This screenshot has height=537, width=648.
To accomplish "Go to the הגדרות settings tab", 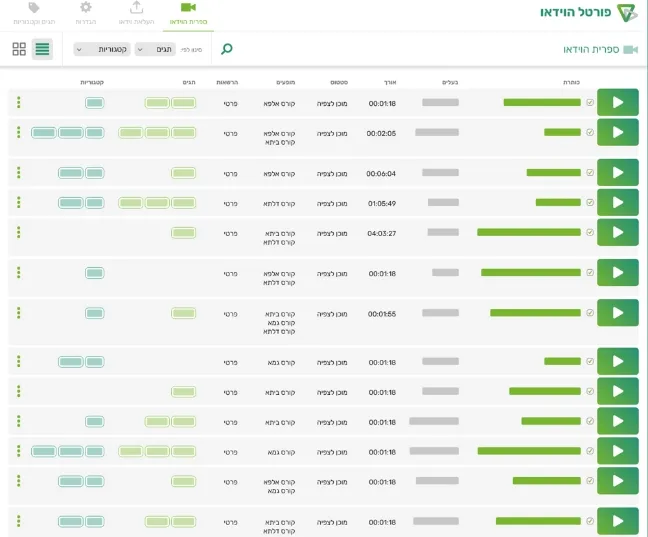I will pos(86,13).
